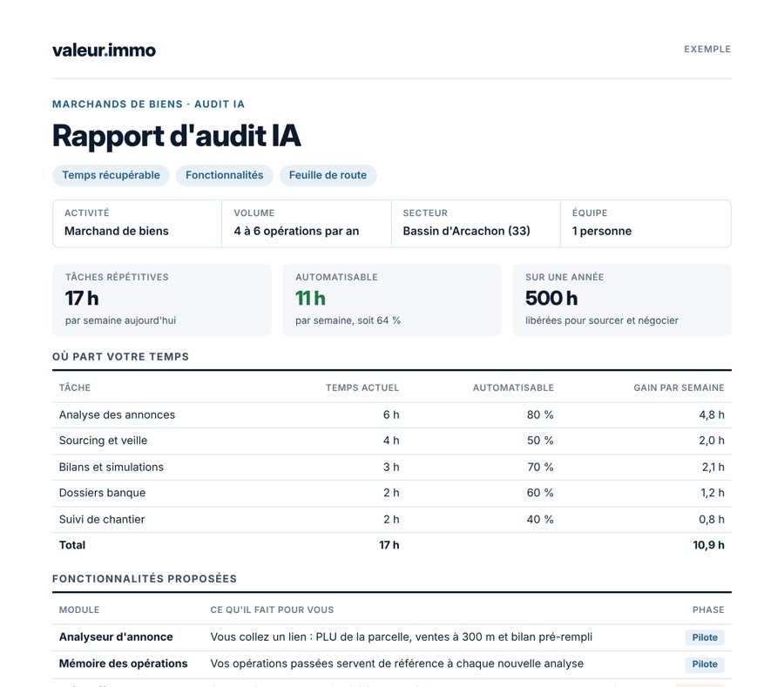Click the 80 % cell for Analyse des annonces

539,414
